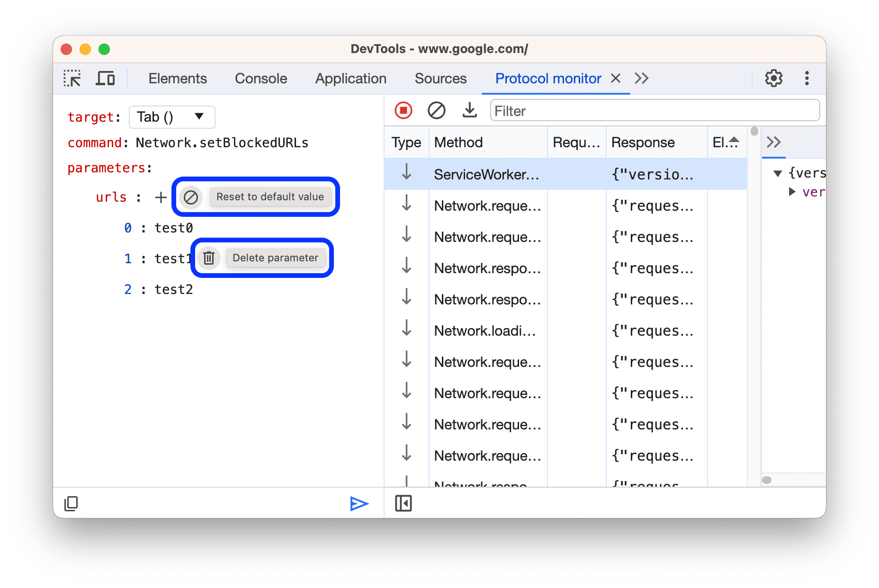The image size is (879, 588).
Task: Stop recording protocol traffic
Action: point(403,110)
